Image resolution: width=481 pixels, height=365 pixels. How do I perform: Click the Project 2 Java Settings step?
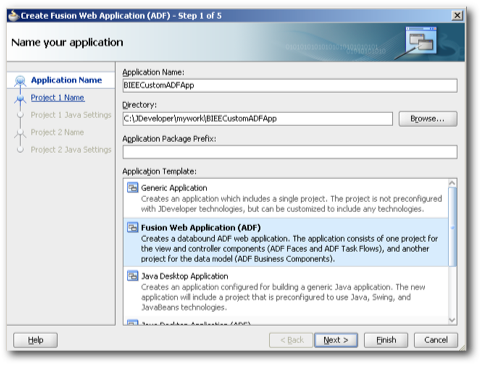coord(71,150)
